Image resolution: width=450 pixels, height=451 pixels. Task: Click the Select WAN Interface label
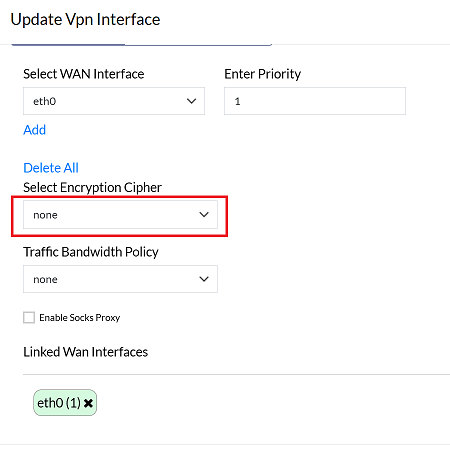point(84,74)
